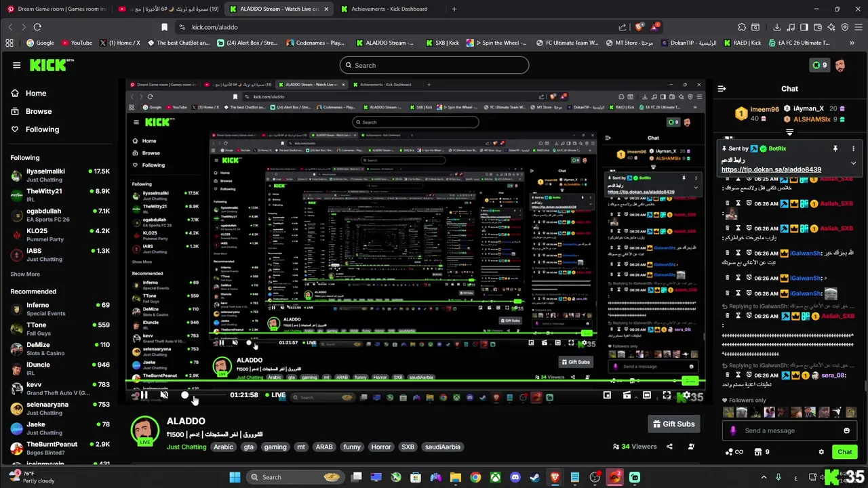Expand the pinned message chevron
The height and width of the screenshot is (488, 868).
[x=853, y=163]
